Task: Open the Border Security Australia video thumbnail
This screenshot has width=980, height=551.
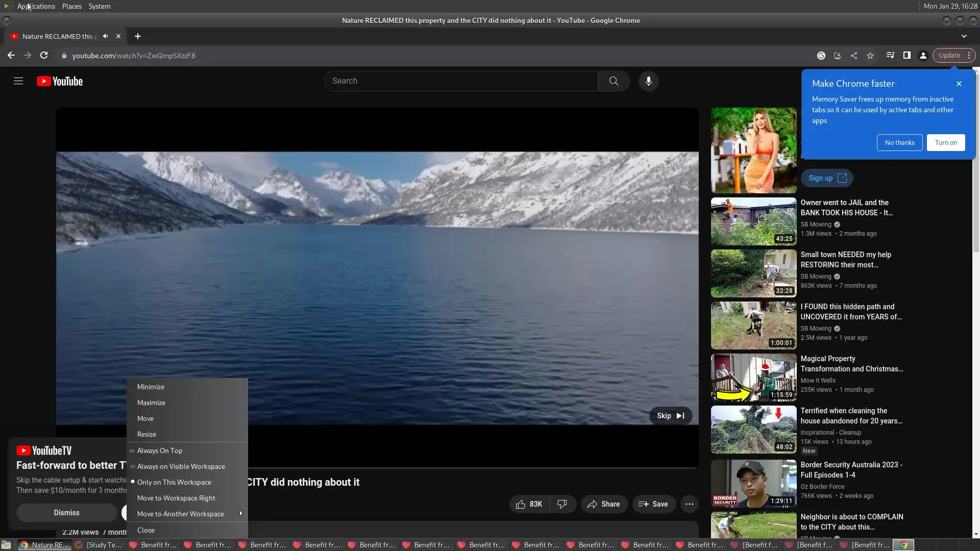Action: tap(753, 483)
